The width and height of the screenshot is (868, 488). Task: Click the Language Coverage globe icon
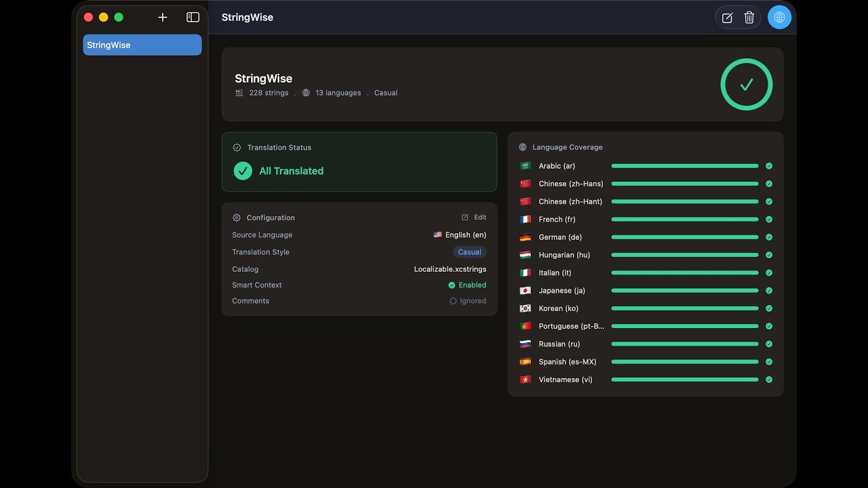pyautogui.click(x=523, y=147)
